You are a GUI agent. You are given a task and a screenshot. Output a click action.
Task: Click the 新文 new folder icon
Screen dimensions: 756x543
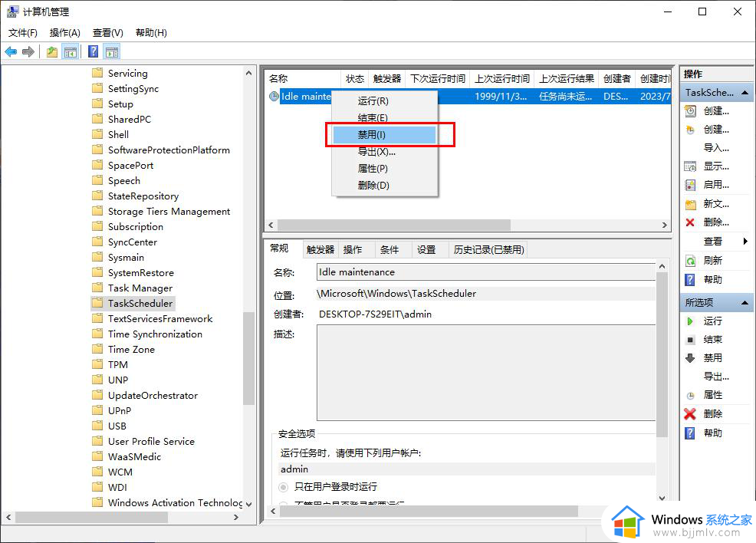(690, 204)
